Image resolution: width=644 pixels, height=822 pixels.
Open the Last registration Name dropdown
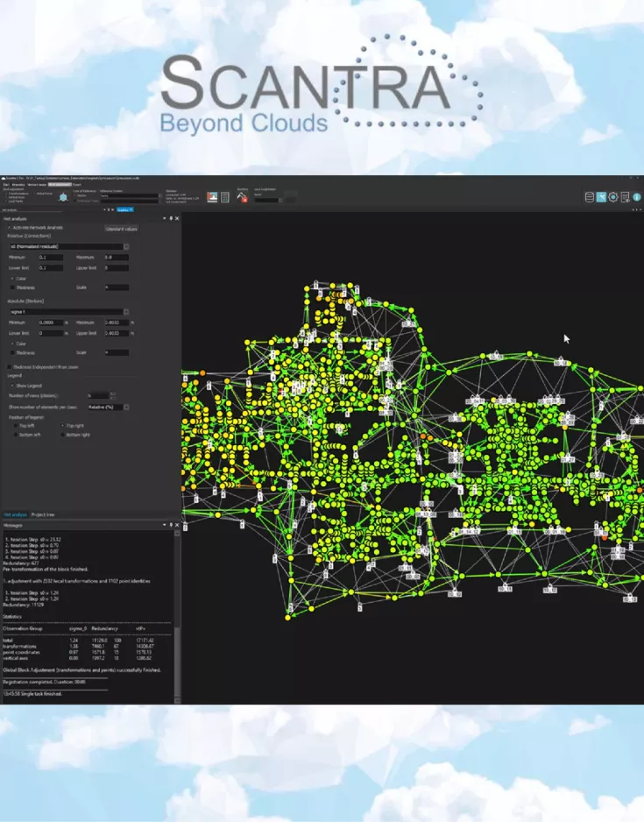coord(280,200)
